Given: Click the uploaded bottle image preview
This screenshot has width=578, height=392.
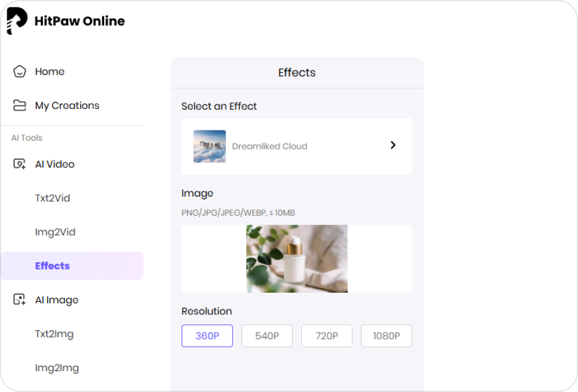Looking at the screenshot, I should [297, 258].
